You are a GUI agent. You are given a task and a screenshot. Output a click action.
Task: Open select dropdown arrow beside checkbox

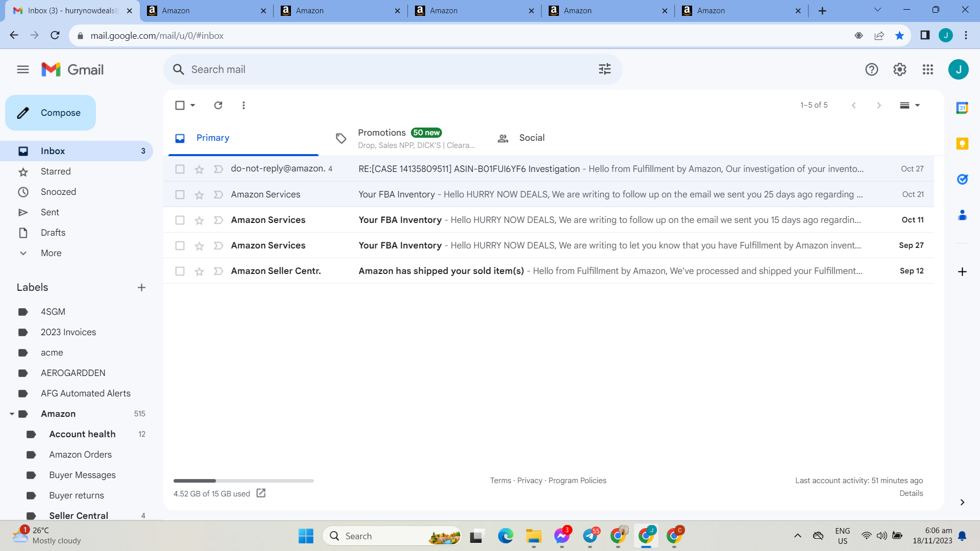pyautogui.click(x=192, y=105)
